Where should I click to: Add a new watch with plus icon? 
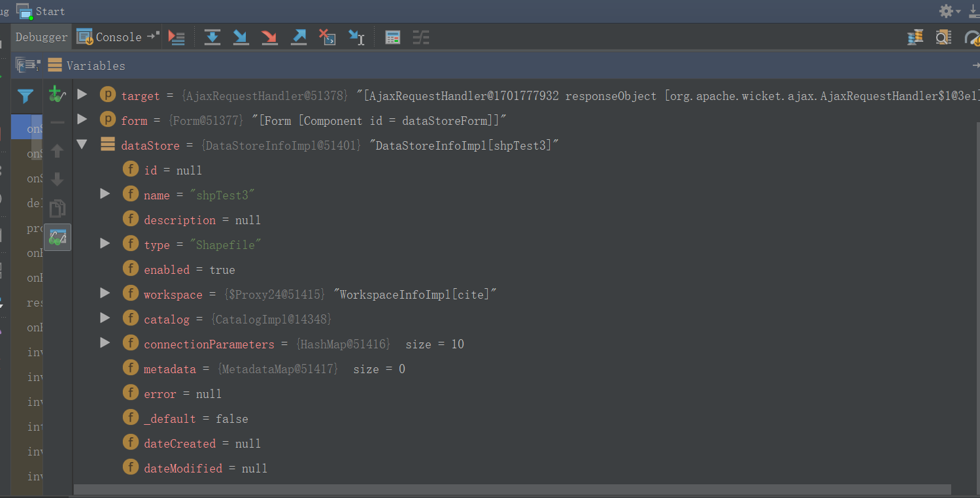coord(58,94)
